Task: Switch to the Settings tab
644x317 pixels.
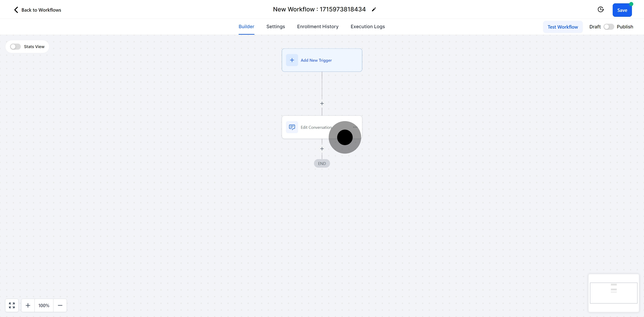Action: [x=275, y=27]
